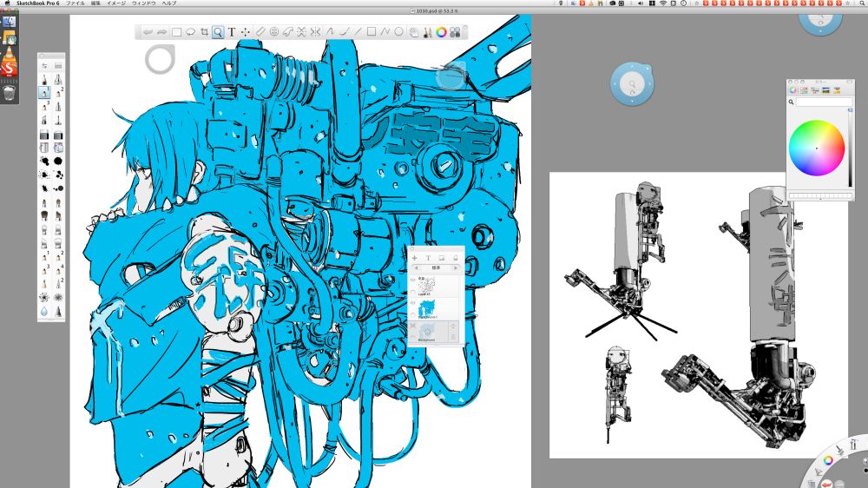This screenshot has height=488, width=868.
Task: Open the Ruler tool
Action: coord(260,32)
